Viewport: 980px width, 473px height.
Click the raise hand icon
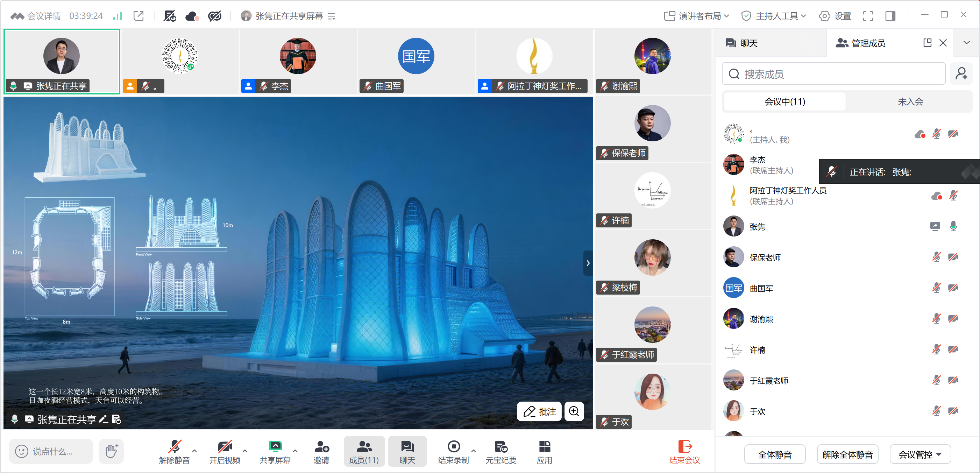(x=111, y=451)
